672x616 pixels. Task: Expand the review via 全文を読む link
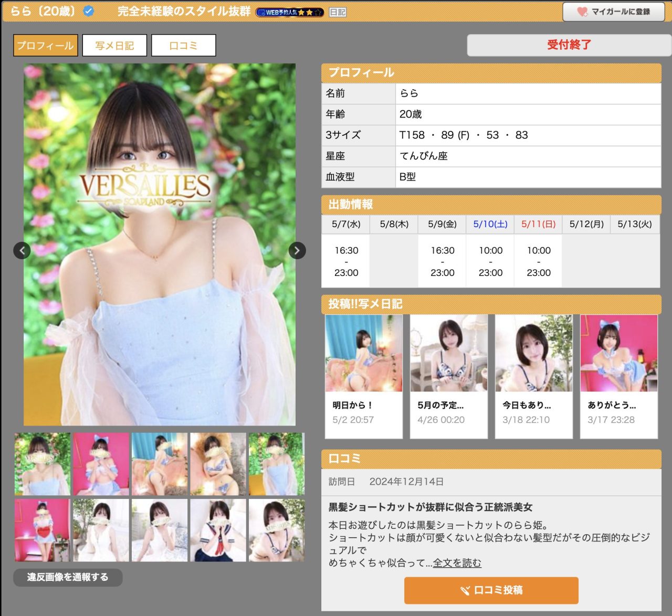point(457,563)
